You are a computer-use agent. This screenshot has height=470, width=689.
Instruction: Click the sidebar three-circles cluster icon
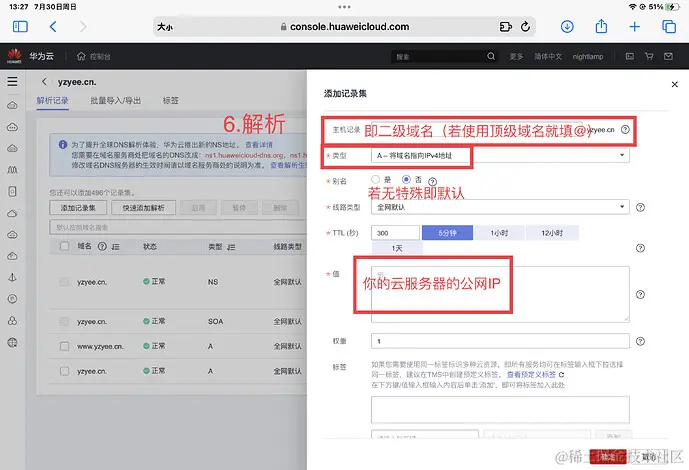pyautogui.click(x=12, y=321)
